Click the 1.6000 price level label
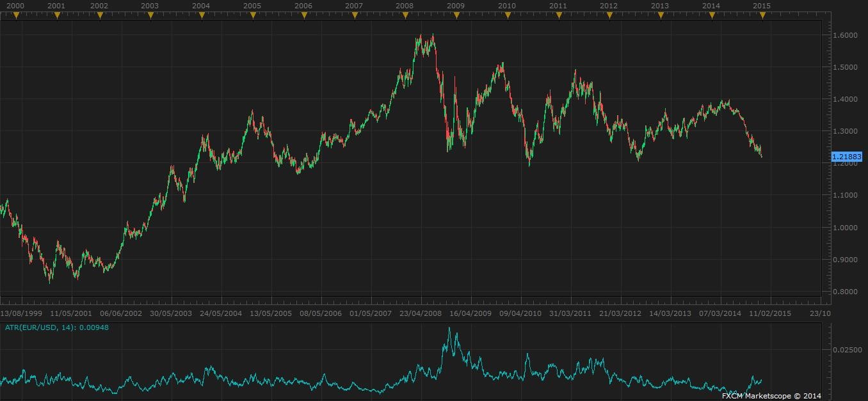The image size is (868, 401). pos(845,35)
